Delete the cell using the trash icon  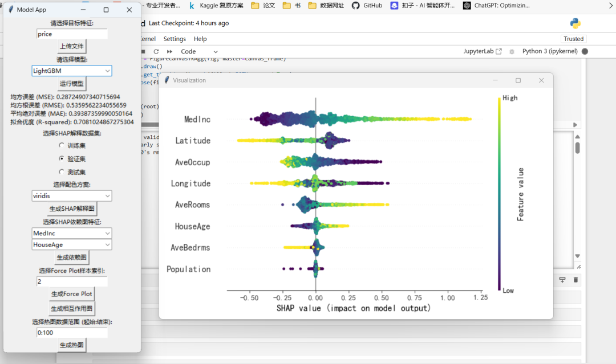coord(576,280)
